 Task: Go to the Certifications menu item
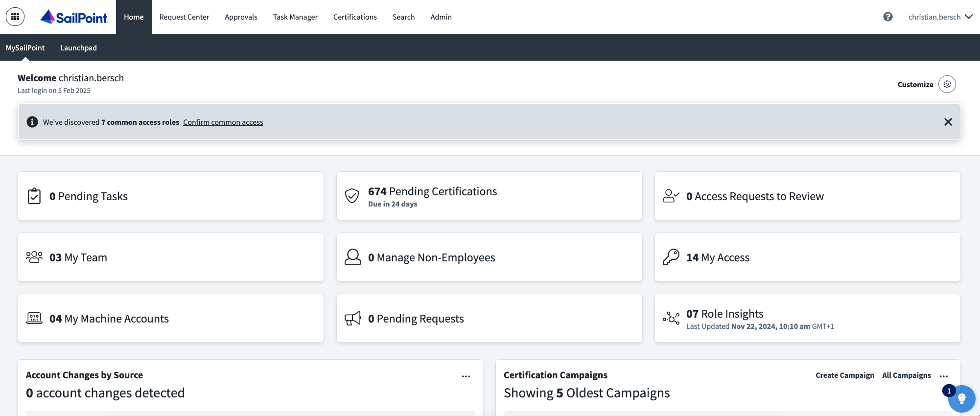pos(355,17)
